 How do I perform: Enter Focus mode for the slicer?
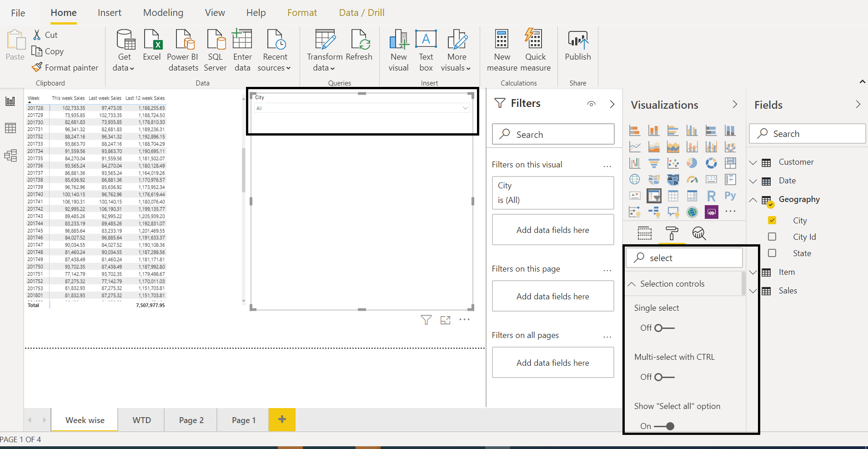click(x=445, y=320)
